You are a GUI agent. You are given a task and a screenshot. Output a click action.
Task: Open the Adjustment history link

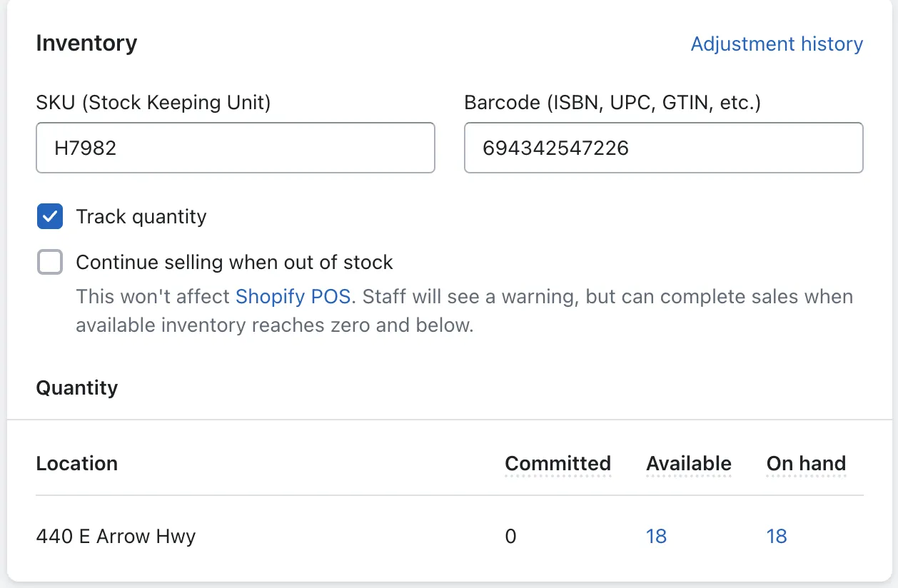tap(777, 44)
